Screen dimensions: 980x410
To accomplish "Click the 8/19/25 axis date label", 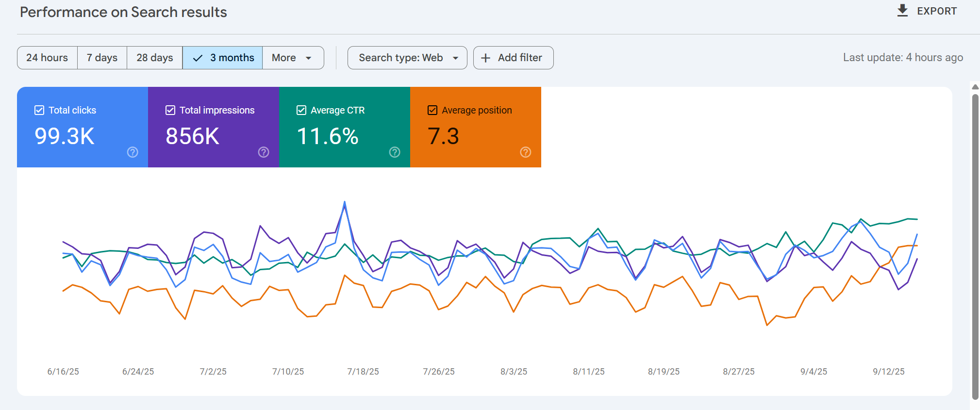I will click(x=664, y=372).
